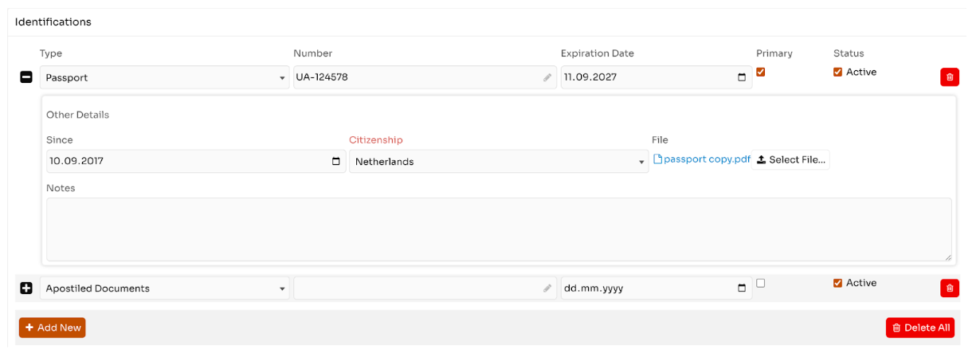Open the calendar picker for the Since date

click(x=335, y=161)
